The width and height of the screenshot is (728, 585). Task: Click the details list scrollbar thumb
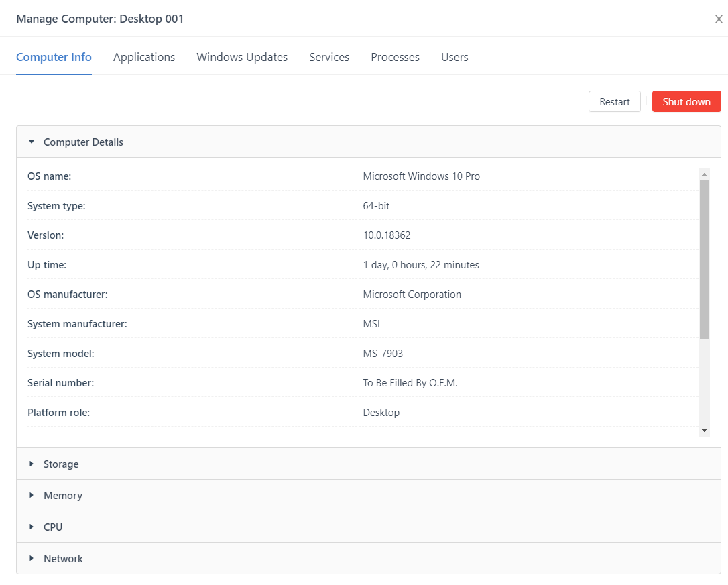(704, 259)
